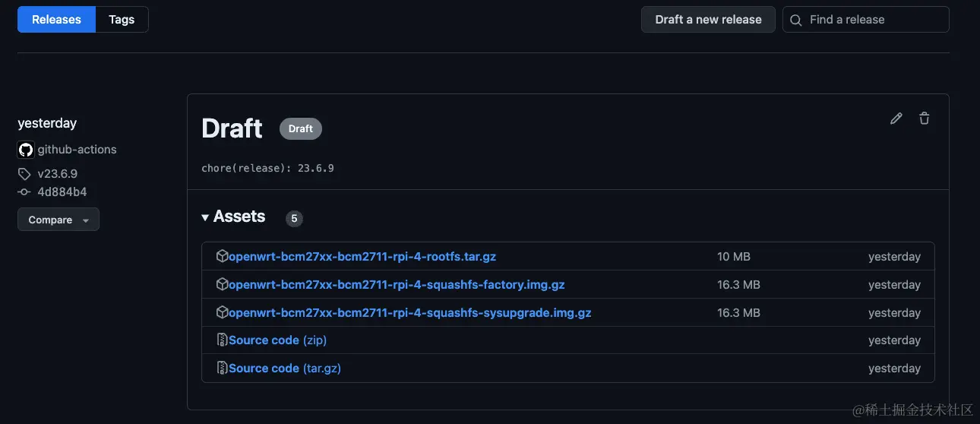
Task: Download openwrt-bcm27xx-bcm2711-rpi-4-rootfs.tar.gz
Action: (362, 257)
